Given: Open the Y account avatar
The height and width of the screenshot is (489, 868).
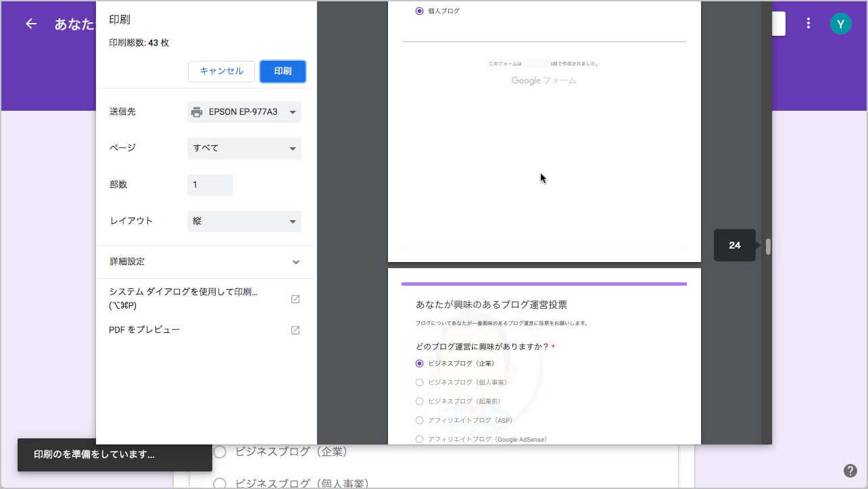Looking at the screenshot, I should pyautogui.click(x=840, y=24).
